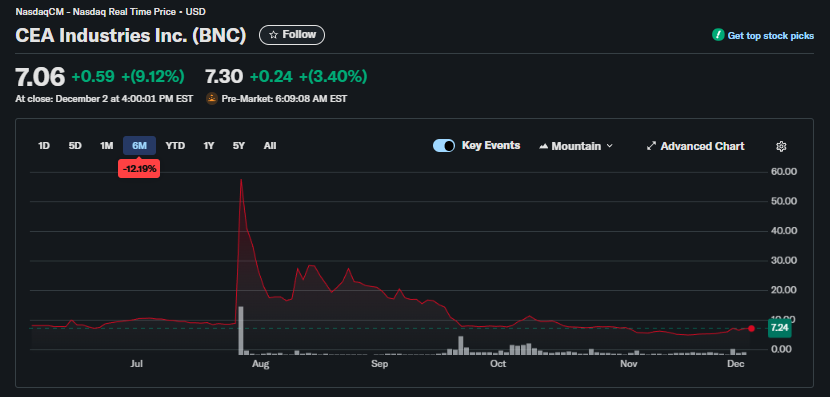The width and height of the screenshot is (830, 397).
Task: Open Advanced Chart view
Action: pos(696,146)
